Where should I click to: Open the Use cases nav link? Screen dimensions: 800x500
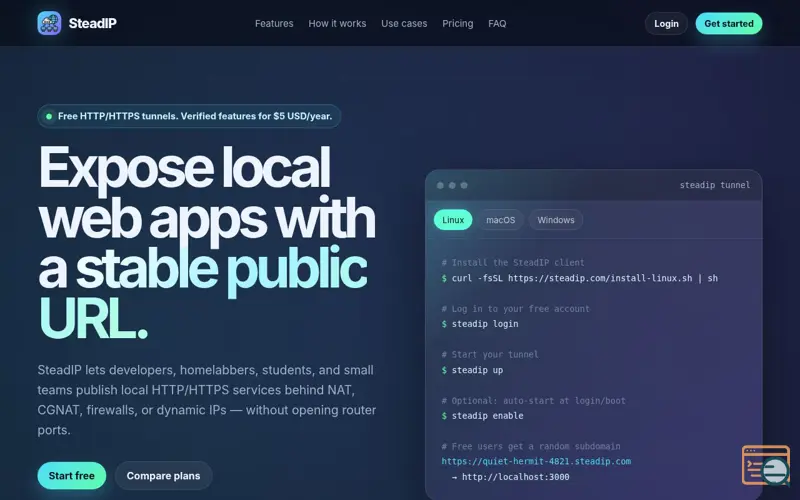404,23
